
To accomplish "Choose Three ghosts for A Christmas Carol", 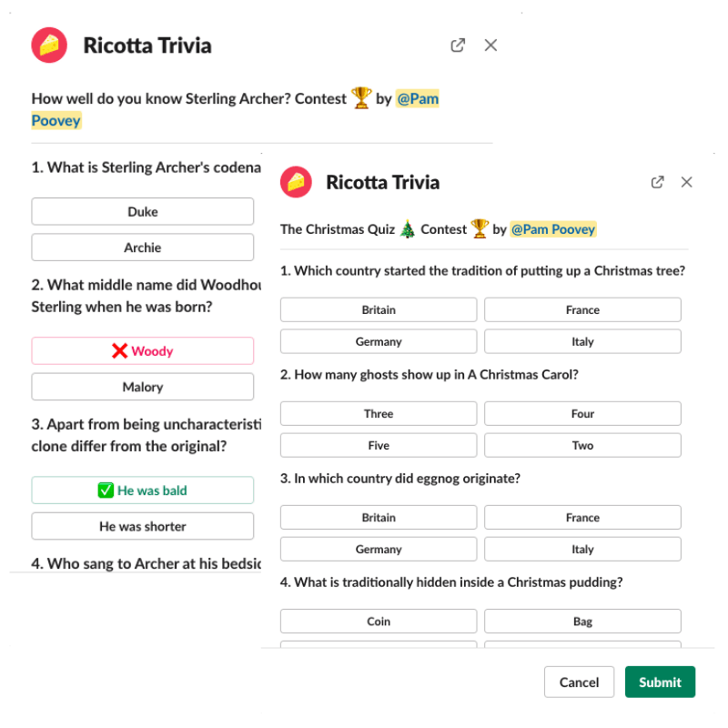I will (x=379, y=413).
